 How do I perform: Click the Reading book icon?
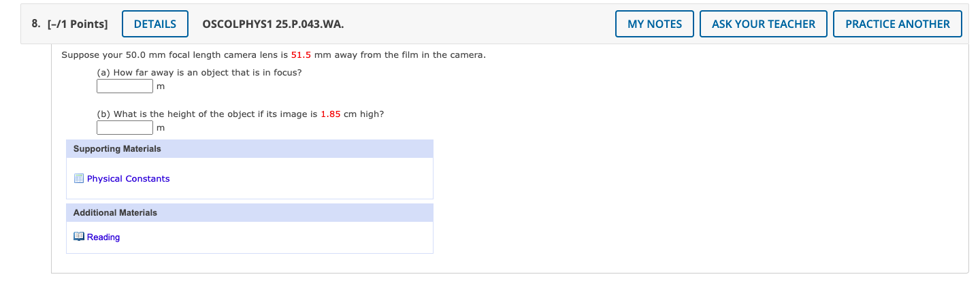coord(79,237)
